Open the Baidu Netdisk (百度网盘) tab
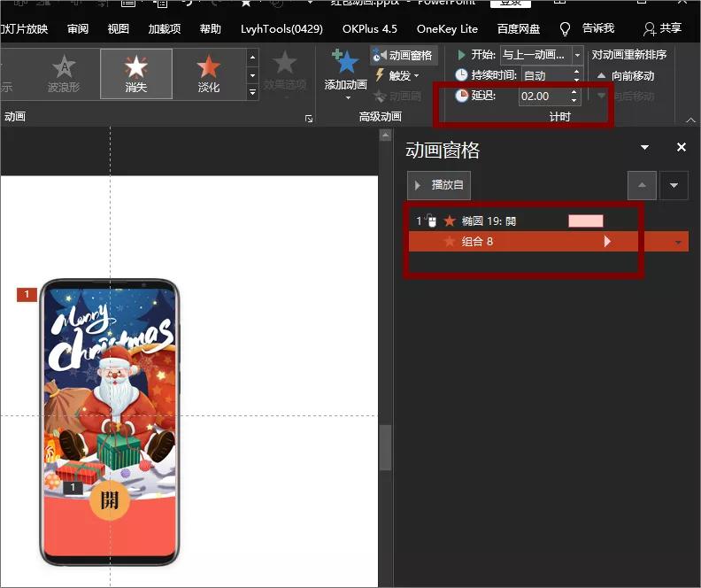The height and width of the screenshot is (588, 701). pyautogui.click(x=519, y=29)
